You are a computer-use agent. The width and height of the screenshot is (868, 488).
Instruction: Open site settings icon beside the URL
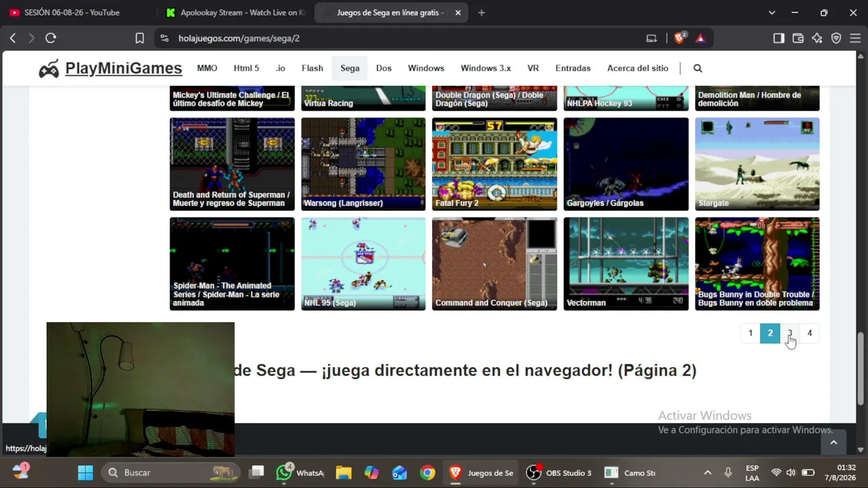(x=163, y=39)
